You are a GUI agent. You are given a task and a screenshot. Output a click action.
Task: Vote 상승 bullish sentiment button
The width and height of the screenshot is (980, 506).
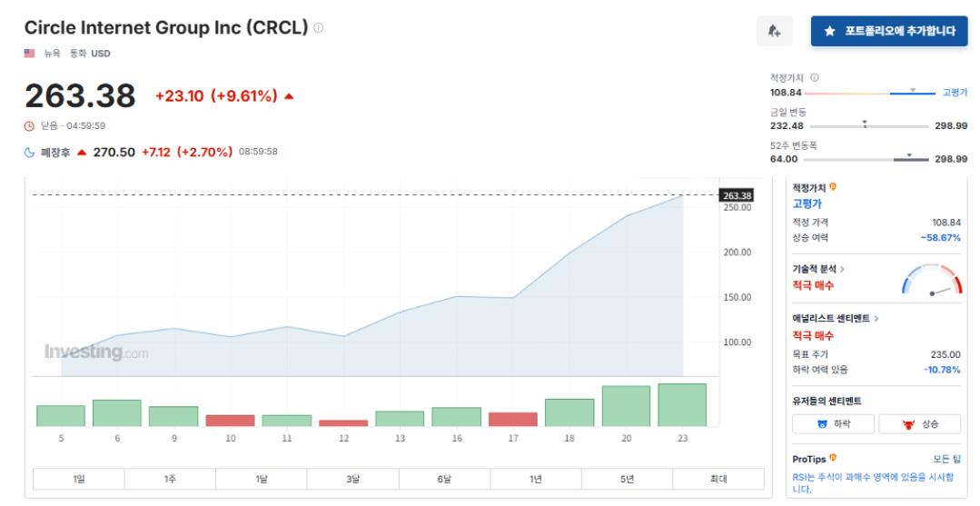pos(919,424)
